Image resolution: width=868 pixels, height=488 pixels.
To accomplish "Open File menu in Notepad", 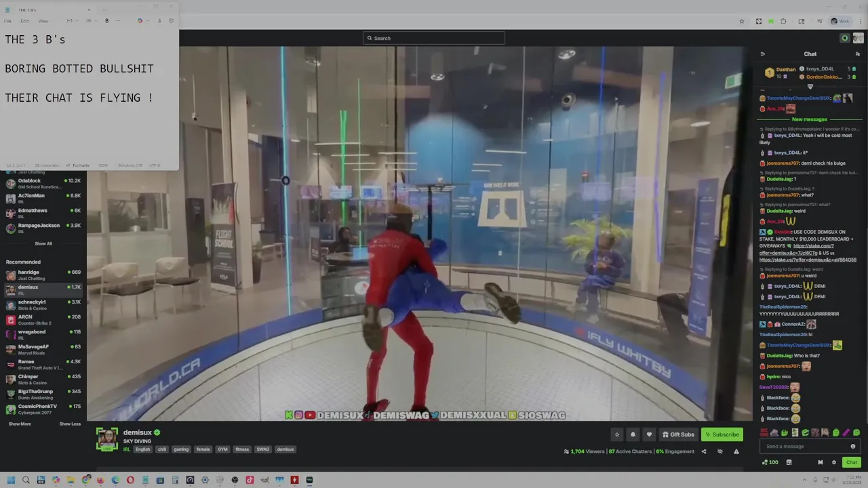I will click(7, 21).
